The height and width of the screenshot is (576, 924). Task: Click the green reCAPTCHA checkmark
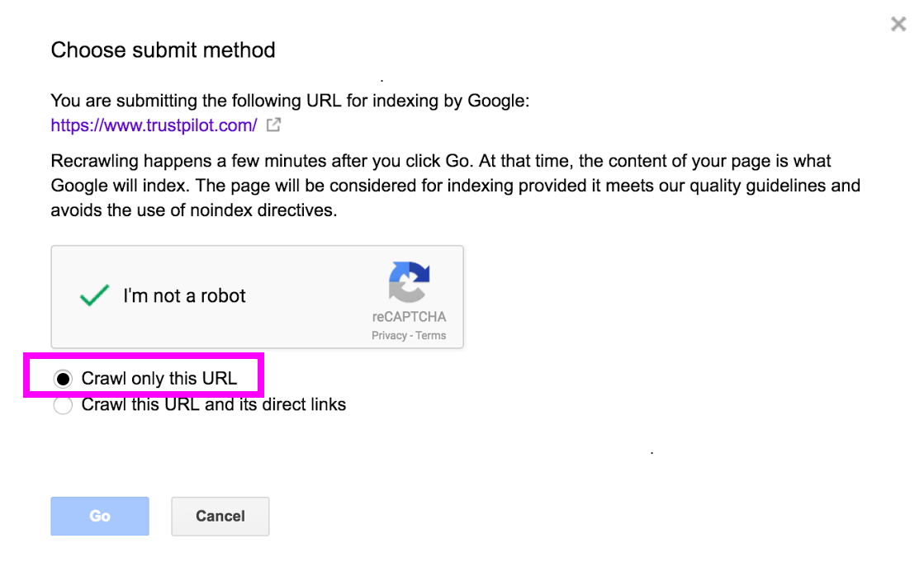[94, 295]
